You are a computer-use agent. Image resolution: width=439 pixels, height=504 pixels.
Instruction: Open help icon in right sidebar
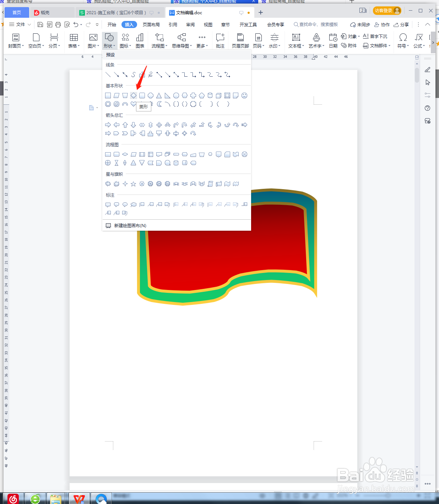tap(428, 108)
